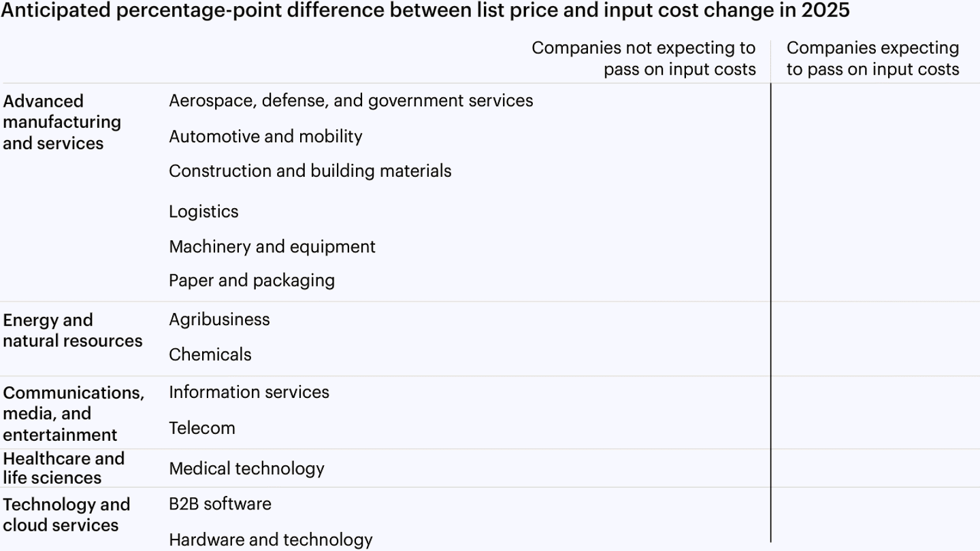Click the "Construction and building materials" row label
980x551 pixels.
tap(310, 171)
